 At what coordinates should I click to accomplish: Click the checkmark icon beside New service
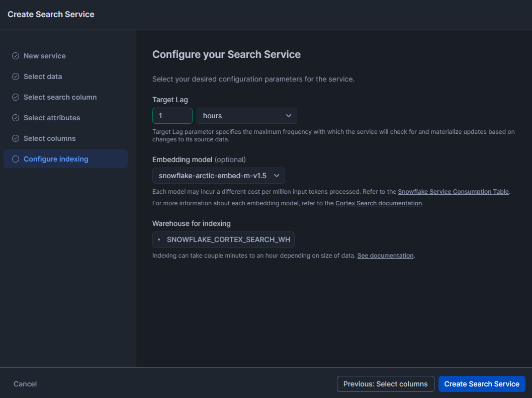coord(15,56)
